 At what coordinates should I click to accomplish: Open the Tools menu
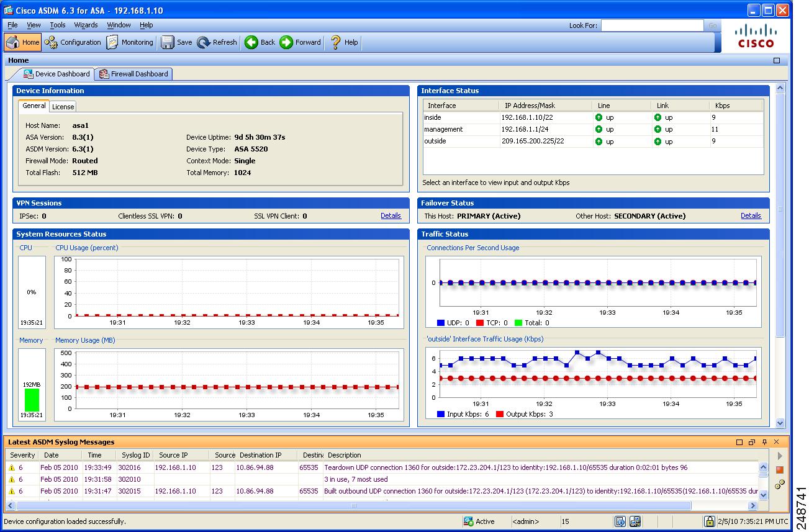[x=58, y=25]
